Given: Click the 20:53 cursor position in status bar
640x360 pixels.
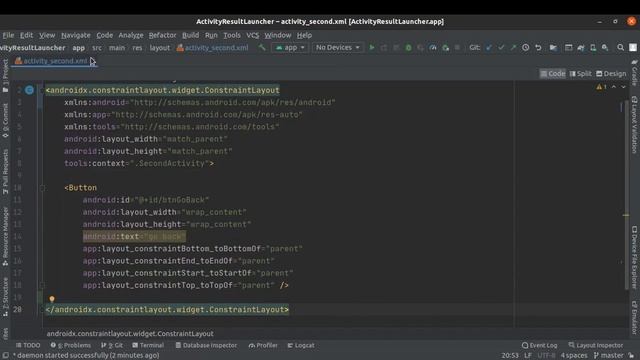Looking at the screenshot, I should click(x=510, y=356).
